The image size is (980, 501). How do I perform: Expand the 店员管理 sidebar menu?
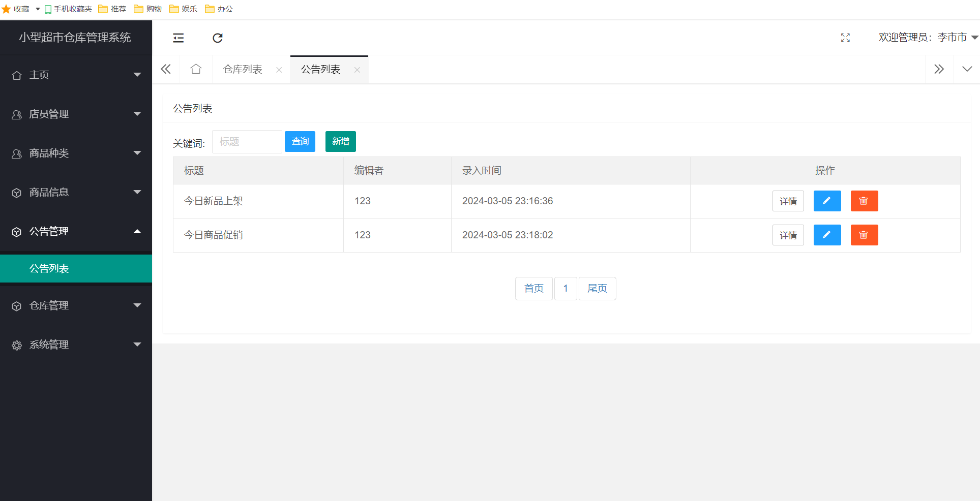tap(76, 114)
